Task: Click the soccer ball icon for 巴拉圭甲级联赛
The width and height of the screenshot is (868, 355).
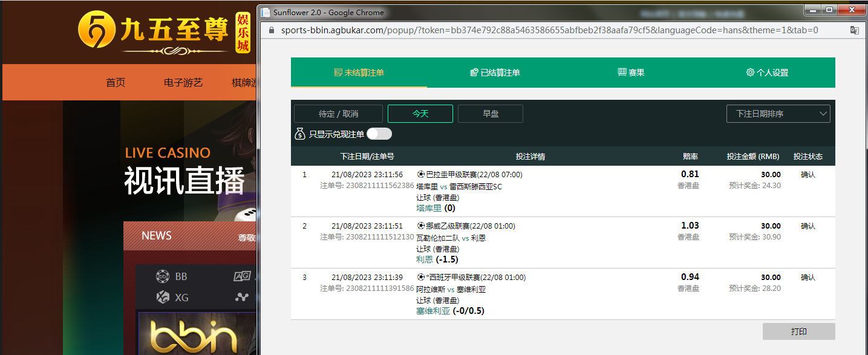Action: 421,175
